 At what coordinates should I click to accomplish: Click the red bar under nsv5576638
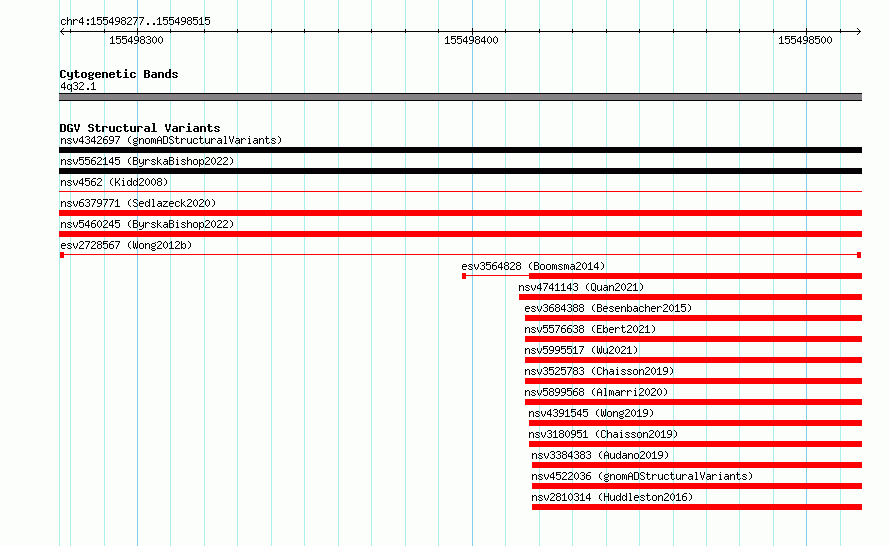[694, 339]
